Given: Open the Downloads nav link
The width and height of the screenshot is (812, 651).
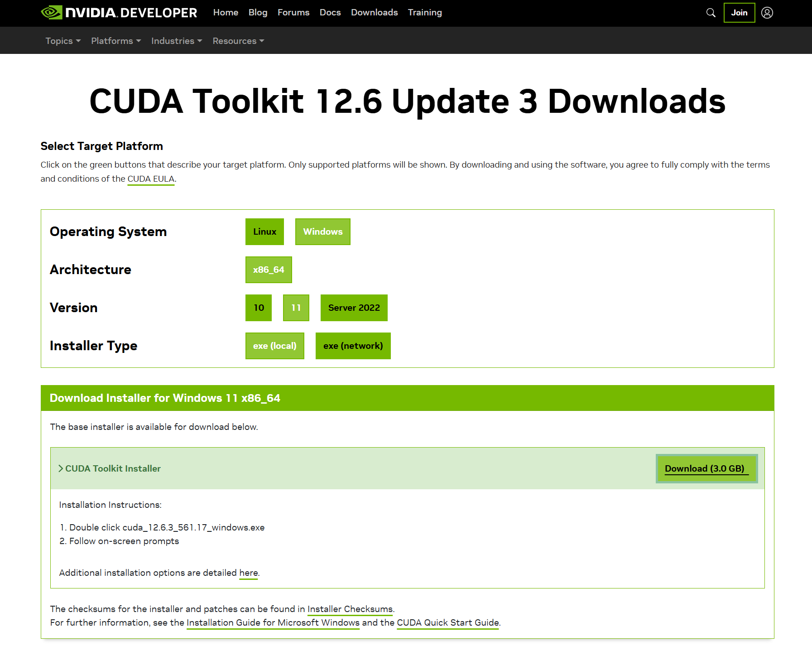Looking at the screenshot, I should point(374,13).
